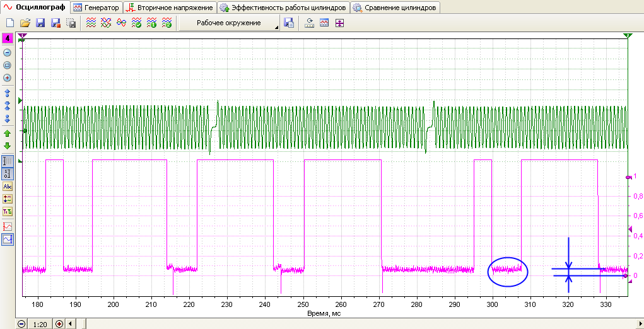The width and height of the screenshot is (644, 329).
Task: Click waveform icon with green number 1
Action: click(x=151, y=23)
